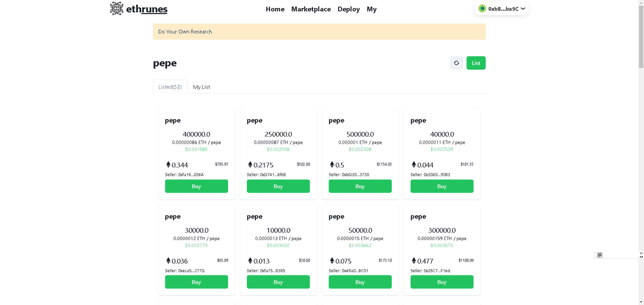Buy the 300000.0 pepe listing
This screenshot has height=305, width=644.
click(x=442, y=282)
